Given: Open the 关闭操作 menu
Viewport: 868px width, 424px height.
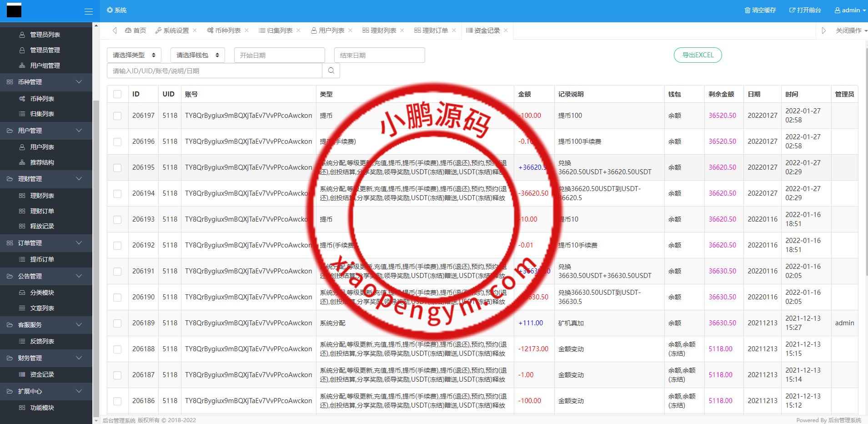Looking at the screenshot, I should [848, 30].
